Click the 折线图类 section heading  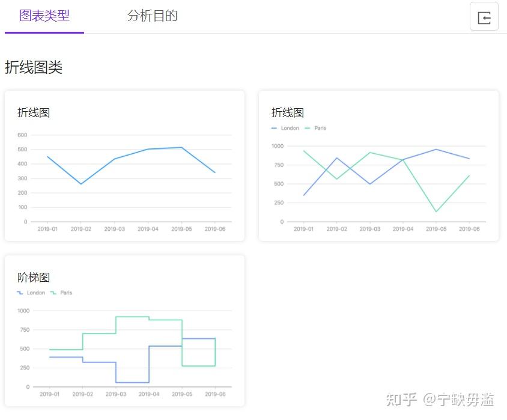[34, 67]
